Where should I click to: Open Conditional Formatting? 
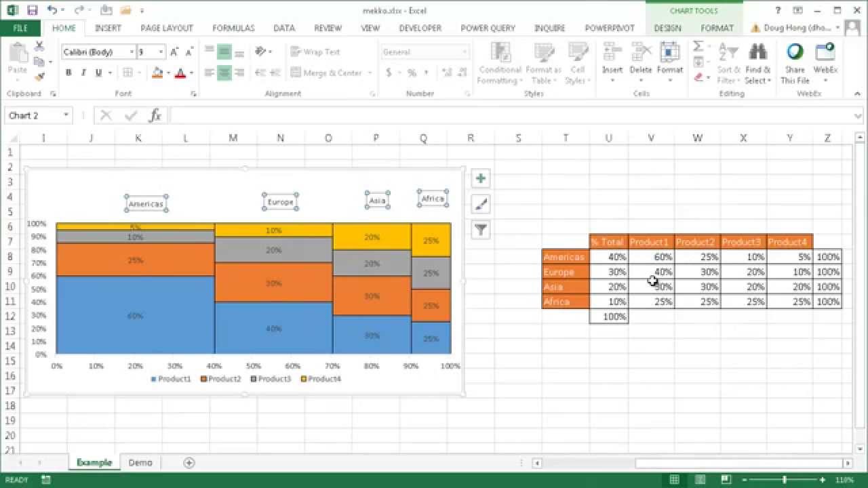click(500, 64)
